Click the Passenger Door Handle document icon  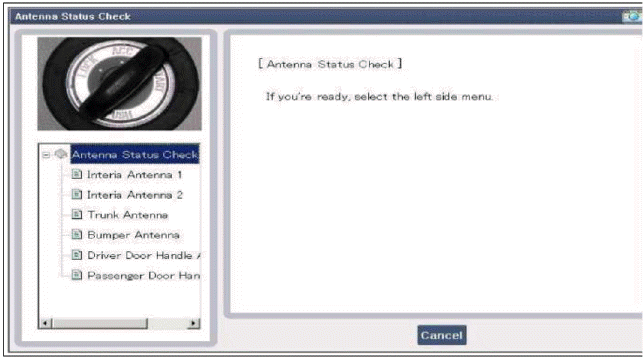[x=77, y=275]
